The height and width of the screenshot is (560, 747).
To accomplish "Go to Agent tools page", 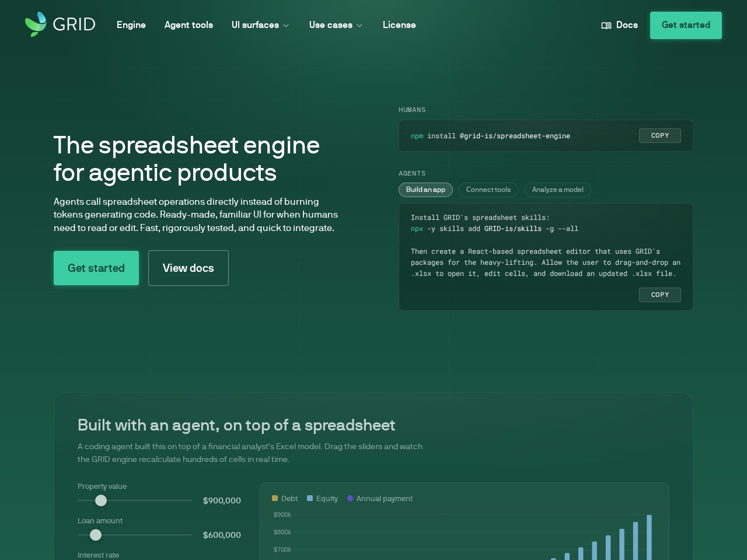I will click(189, 25).
